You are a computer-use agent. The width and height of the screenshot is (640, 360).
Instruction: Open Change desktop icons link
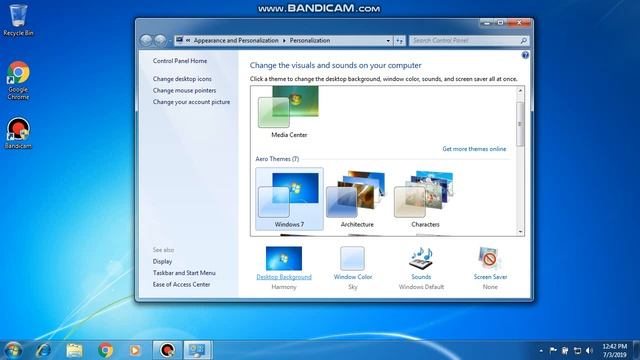click(x=182, y=79)
